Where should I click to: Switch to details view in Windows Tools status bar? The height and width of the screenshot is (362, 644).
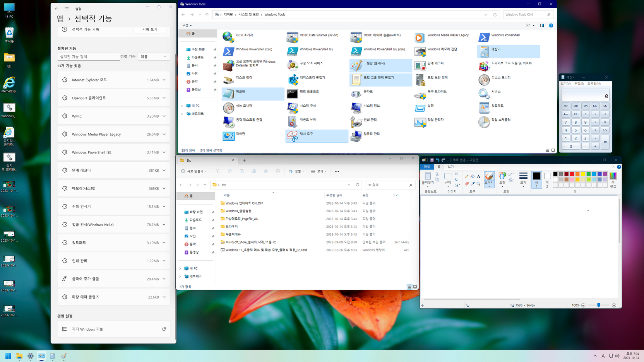point(547,150)
